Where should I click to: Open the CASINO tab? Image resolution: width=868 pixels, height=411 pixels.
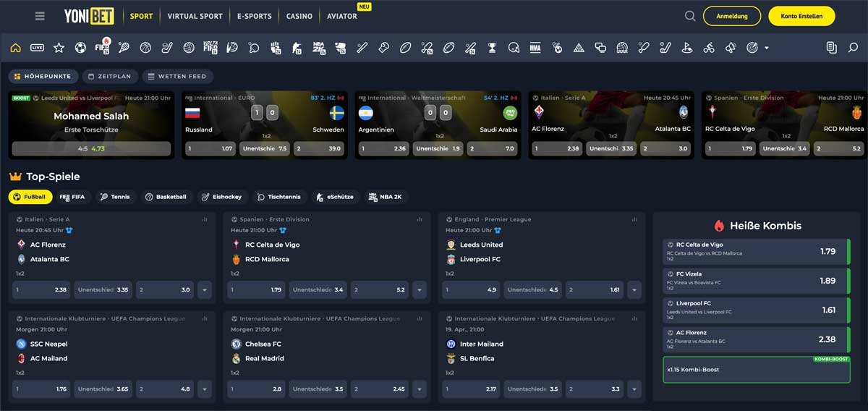(x=299, y=16)
